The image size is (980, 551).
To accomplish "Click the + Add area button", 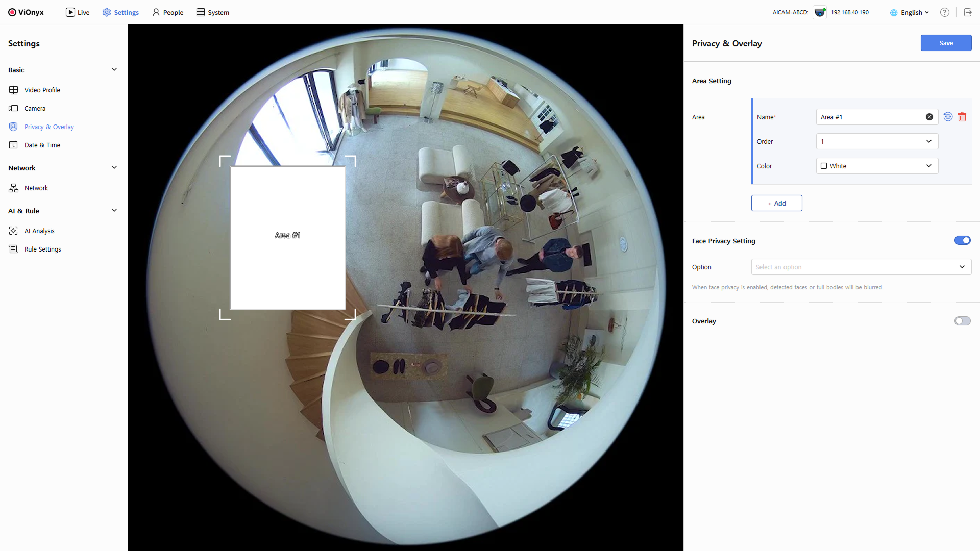I will coord(776,203).
